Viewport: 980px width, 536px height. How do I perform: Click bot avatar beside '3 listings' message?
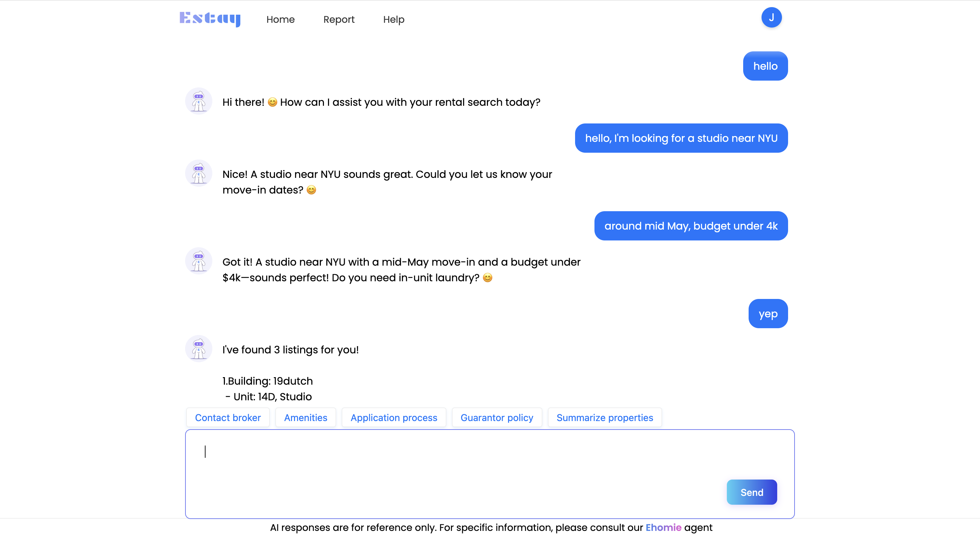pyautogui.click(x=199, y=349)
